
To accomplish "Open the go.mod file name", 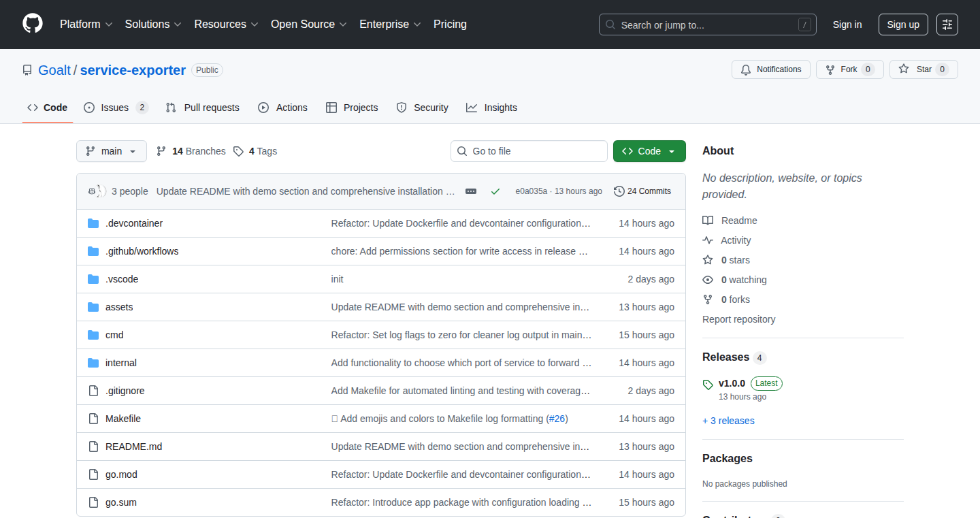I will (121, 474).
